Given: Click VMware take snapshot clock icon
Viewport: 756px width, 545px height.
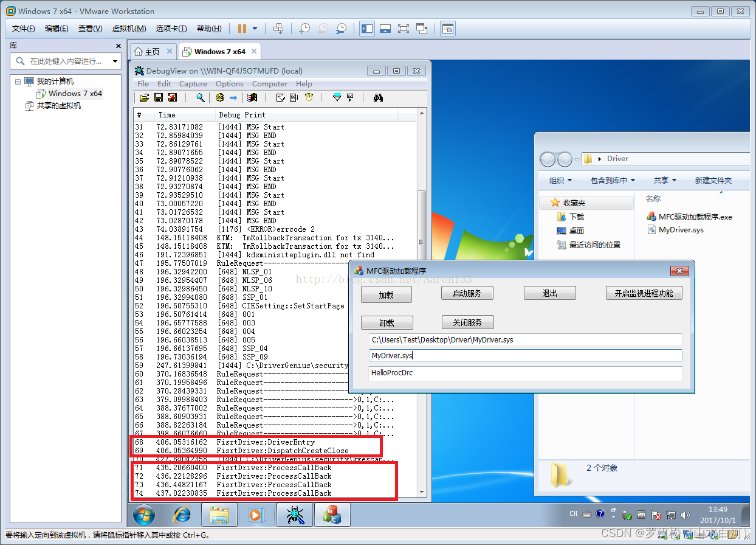Looking at the screenshot, I should (304, 29).
